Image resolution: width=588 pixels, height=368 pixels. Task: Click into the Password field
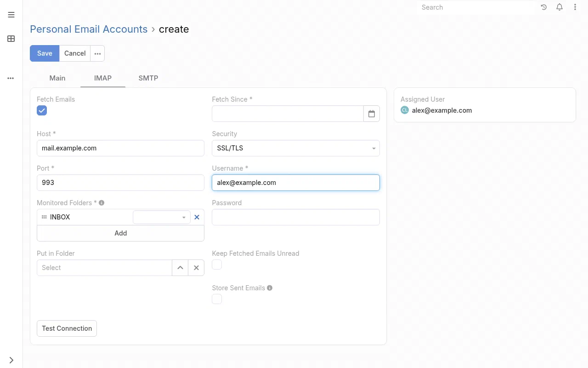296,217
